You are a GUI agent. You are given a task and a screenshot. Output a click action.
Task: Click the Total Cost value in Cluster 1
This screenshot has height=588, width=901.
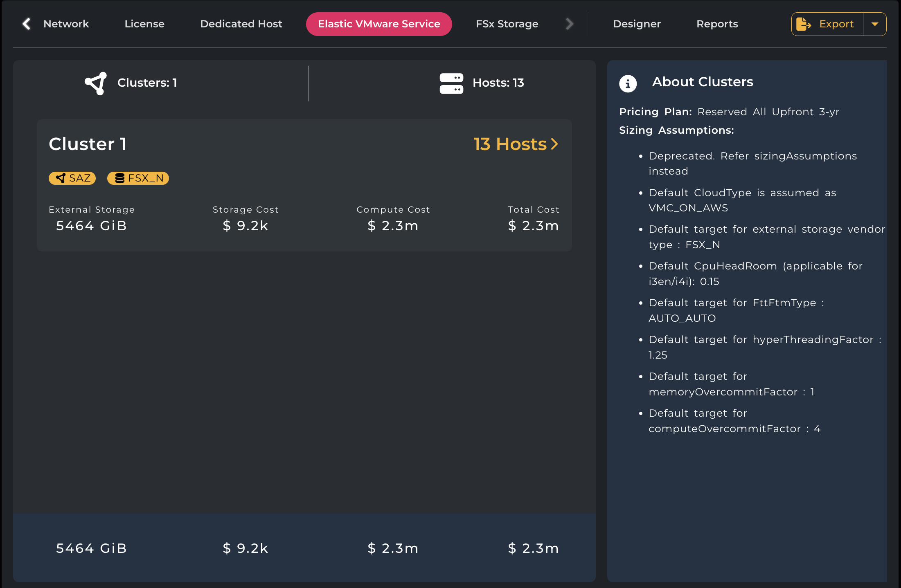533,226
